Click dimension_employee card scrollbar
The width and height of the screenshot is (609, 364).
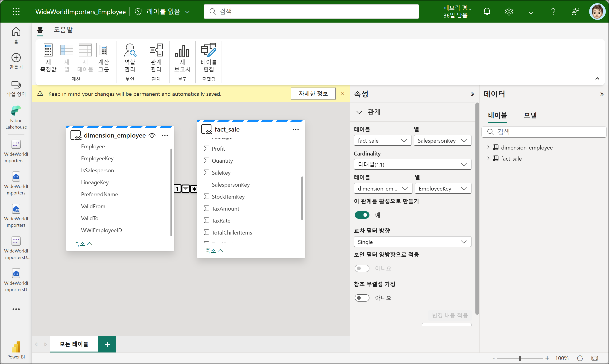click(x=171, y=192)
